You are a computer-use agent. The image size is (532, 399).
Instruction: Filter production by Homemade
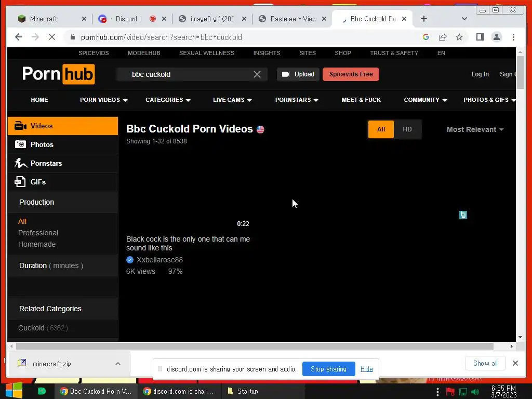click(37, 244)
